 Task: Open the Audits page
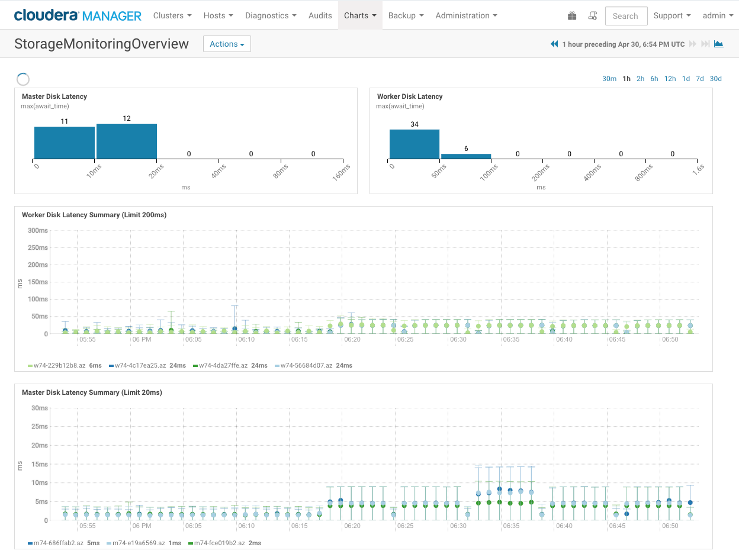(x=320, y=15)
